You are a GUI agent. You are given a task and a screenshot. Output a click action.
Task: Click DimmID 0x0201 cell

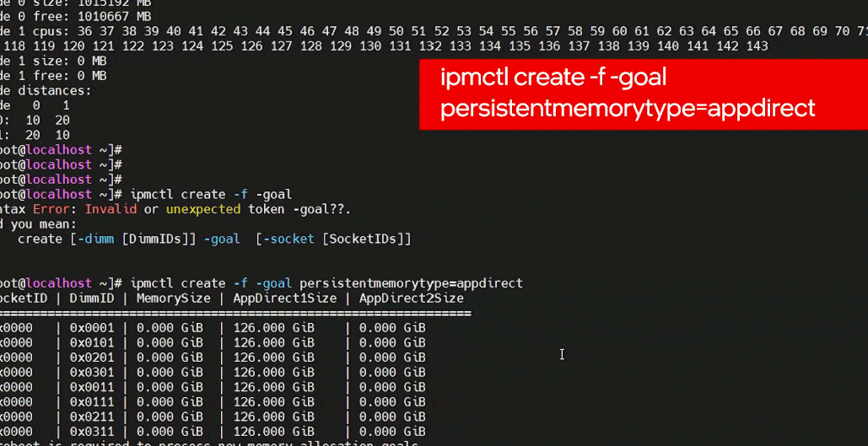tap(92, 357)
